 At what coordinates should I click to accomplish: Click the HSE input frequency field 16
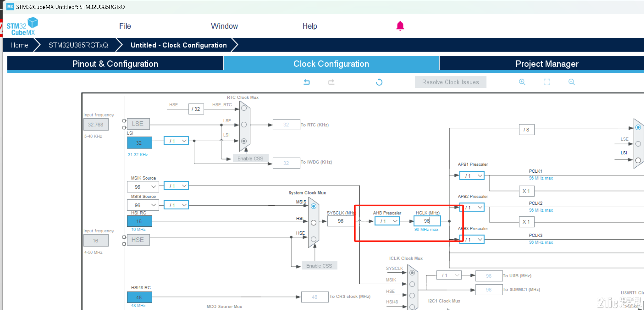point(96,241)
